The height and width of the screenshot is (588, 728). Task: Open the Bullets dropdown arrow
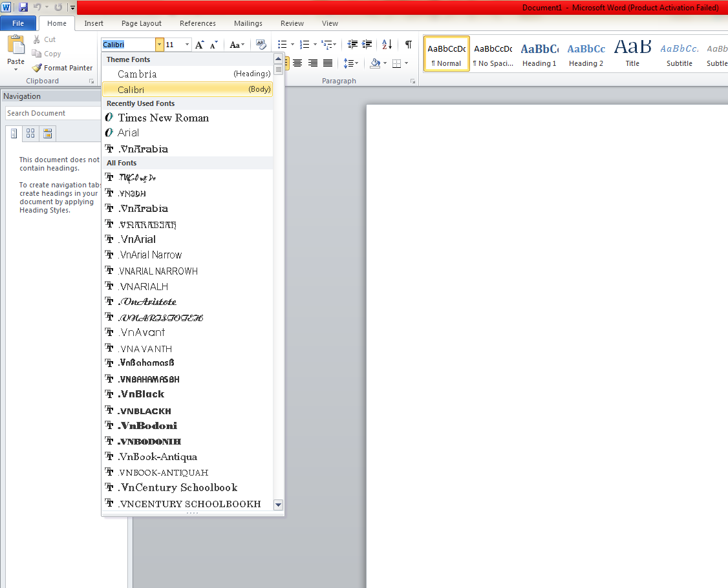coord(292,45)
